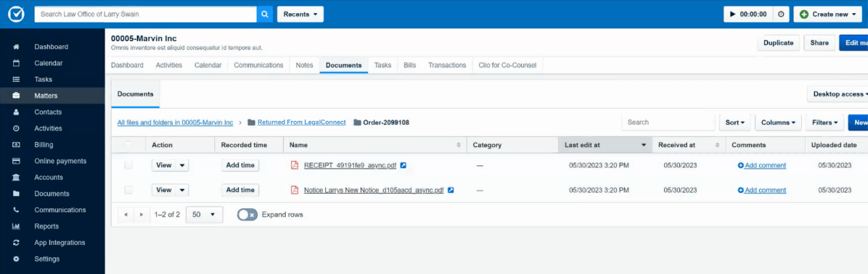The image size is (868, 274).
Task: Switch to the Transactions tab
Action: pos(447,65)
